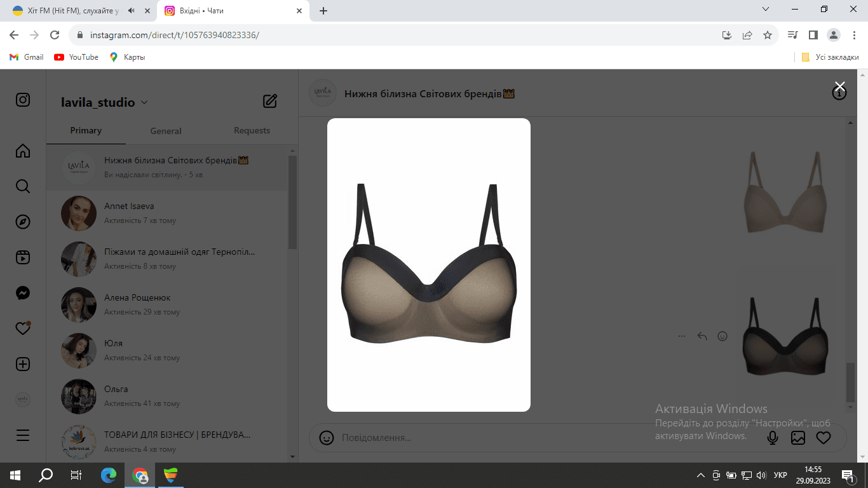Open the Windows Start menu
This screenshot has height=488, width=868.
click(15, 475)
